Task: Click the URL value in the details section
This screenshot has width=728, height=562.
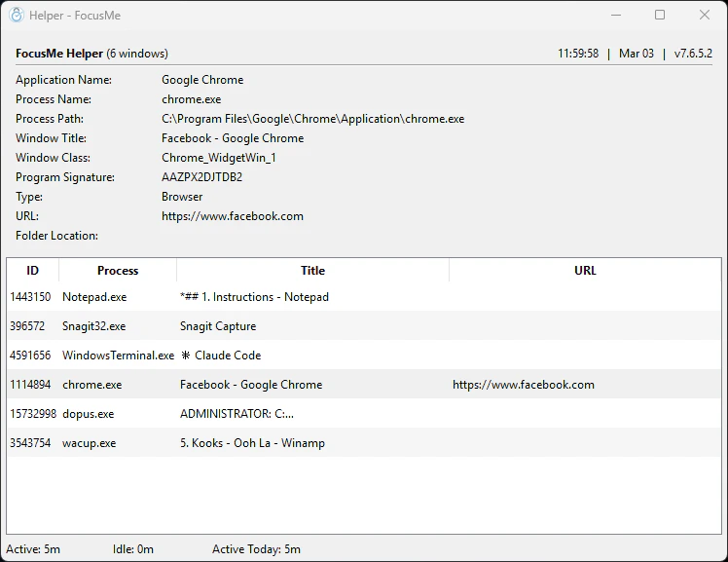Action: click(x=233, y=216)
